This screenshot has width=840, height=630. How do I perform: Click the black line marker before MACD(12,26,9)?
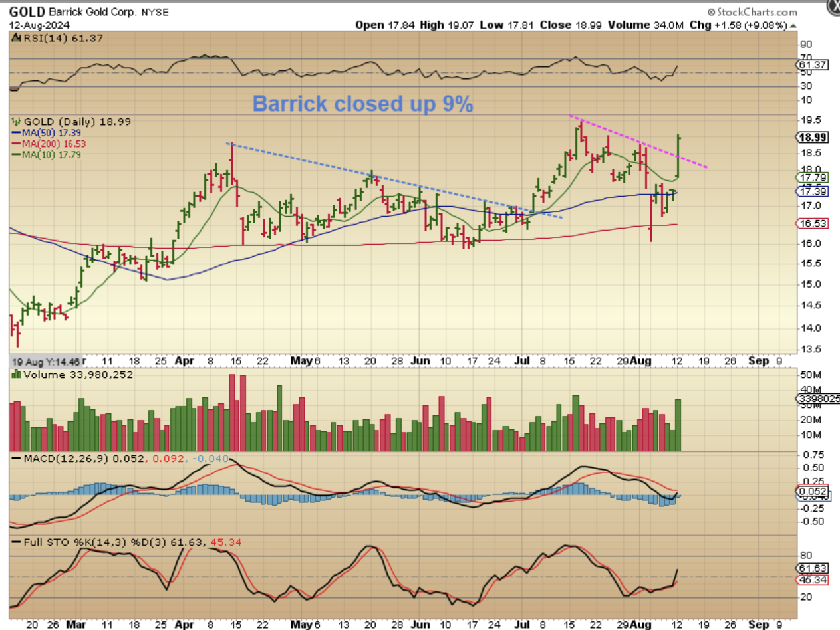click(x=16, y=460)
